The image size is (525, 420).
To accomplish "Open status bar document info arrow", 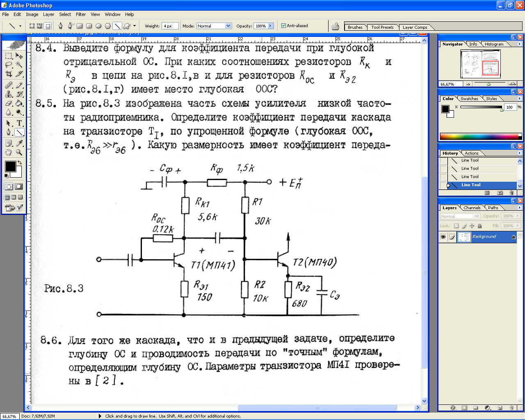I will pos(100,416).
